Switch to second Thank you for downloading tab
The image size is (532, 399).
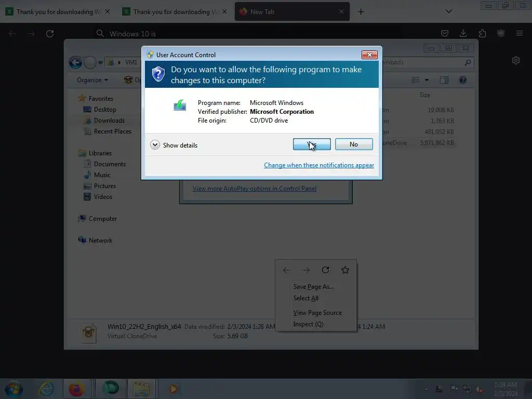(175, 11)
